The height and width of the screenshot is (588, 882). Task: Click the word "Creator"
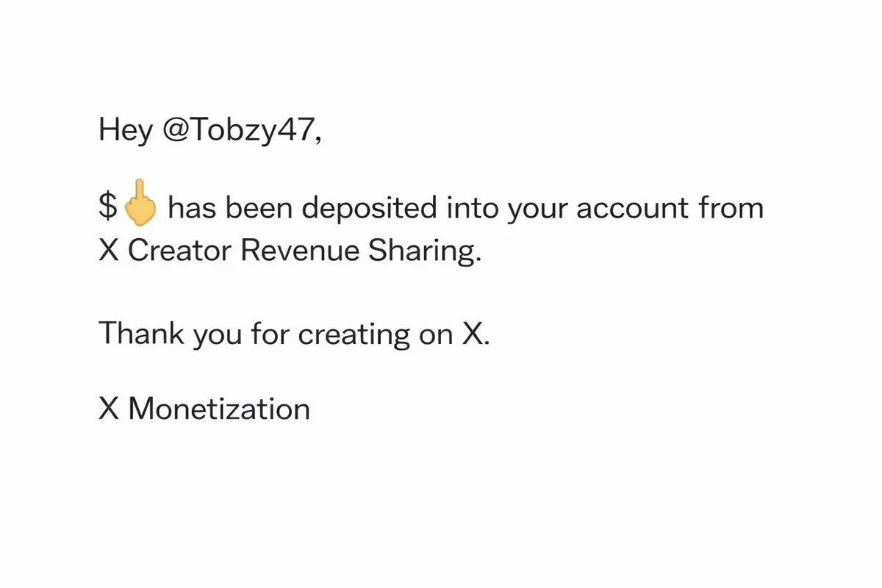click(180, 252)
